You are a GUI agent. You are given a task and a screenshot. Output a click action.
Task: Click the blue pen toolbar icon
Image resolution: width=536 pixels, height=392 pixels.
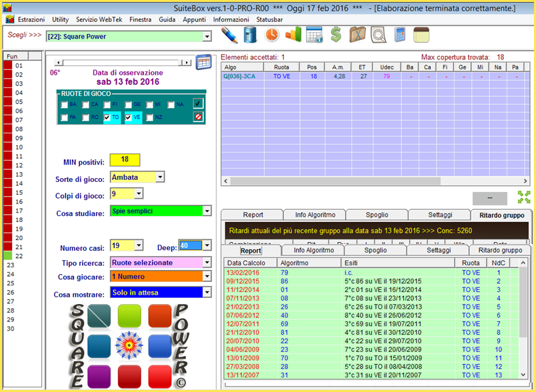tap(229, 35)
